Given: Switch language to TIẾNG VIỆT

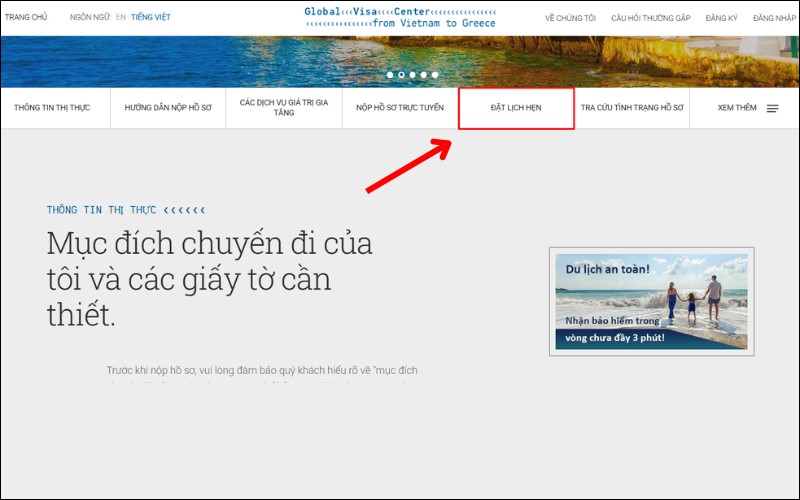Looking at the screenshot, I should click(x=151, y=18).
